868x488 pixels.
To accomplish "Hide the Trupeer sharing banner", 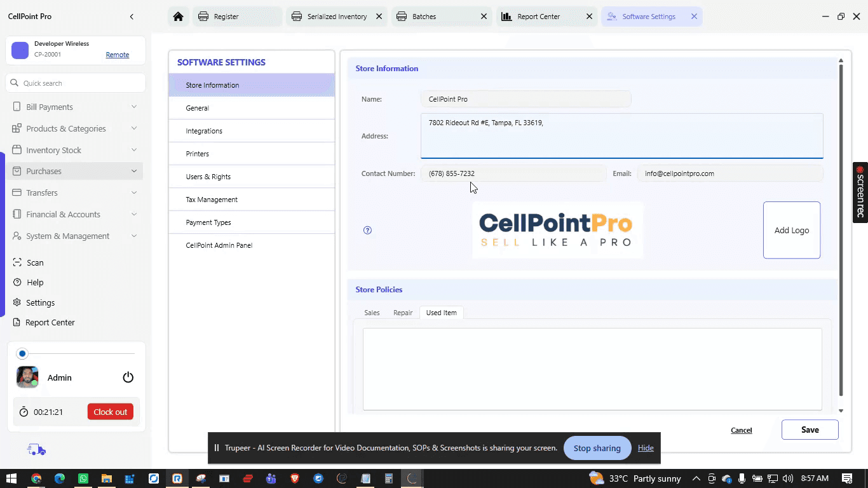I will [x=646, y=448].
